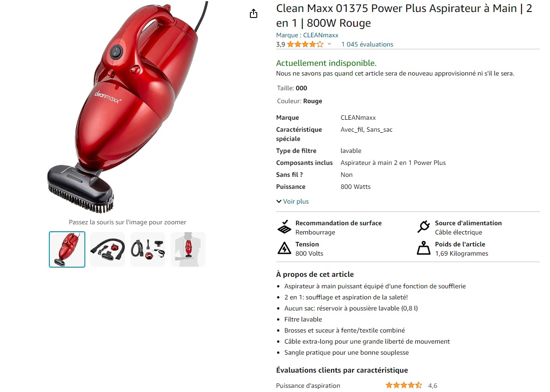550x392 pixels.
Task: Click the chevron beside Voir plus
Action: pyautogui.click(x=279, y=201)
